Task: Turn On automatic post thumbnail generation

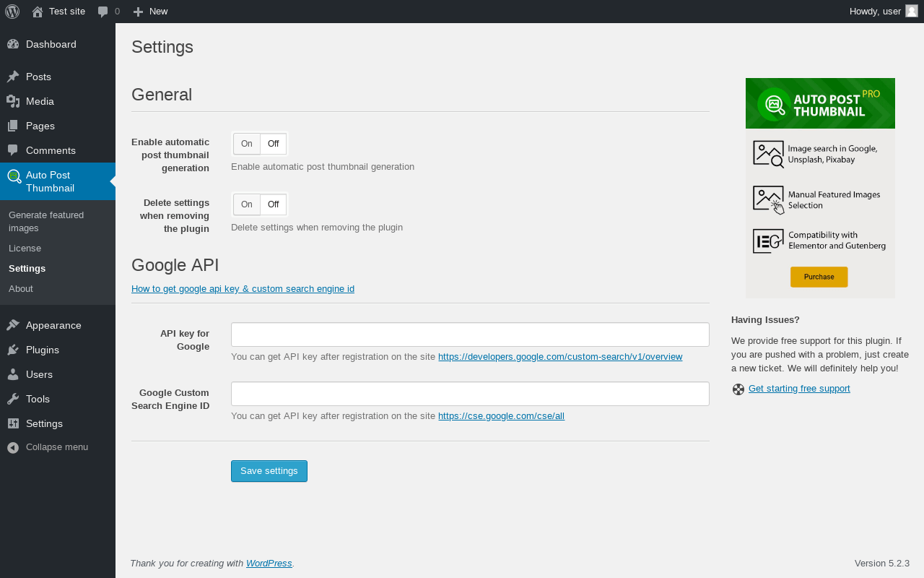Action: tap(247, 144)
